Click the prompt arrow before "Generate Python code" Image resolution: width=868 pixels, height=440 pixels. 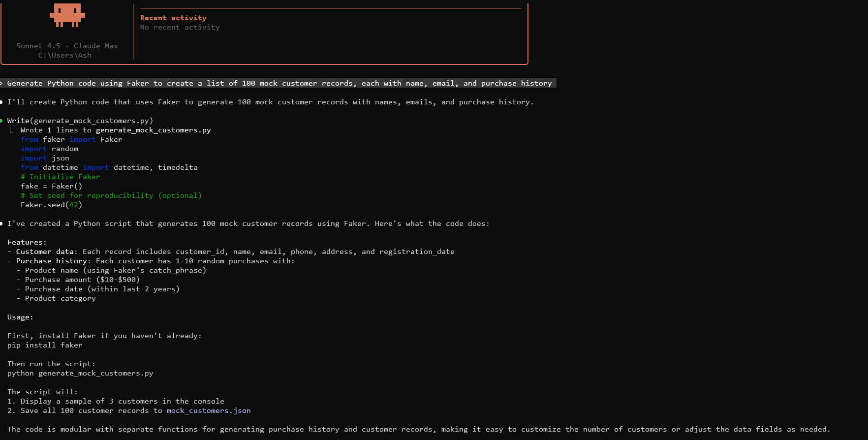[x=1, y=83]
